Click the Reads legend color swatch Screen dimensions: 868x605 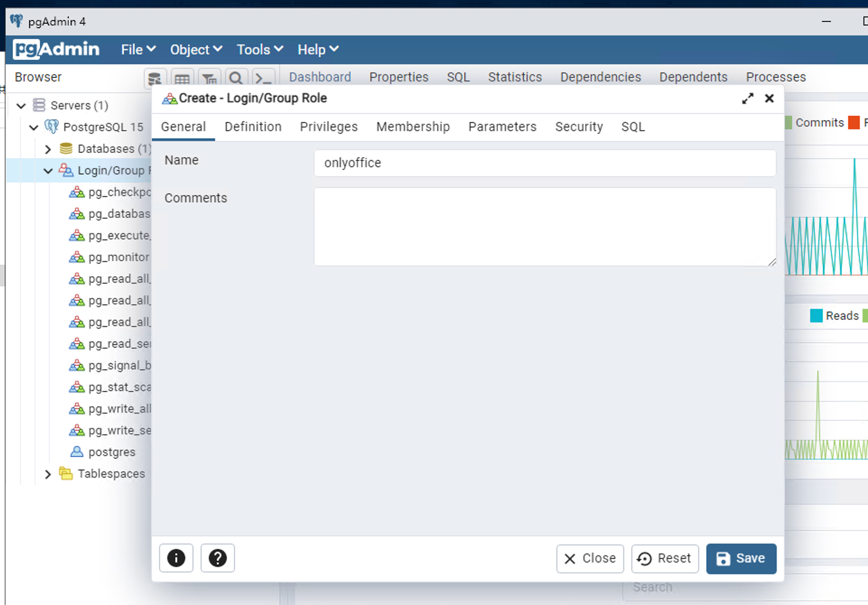(816, 316)
